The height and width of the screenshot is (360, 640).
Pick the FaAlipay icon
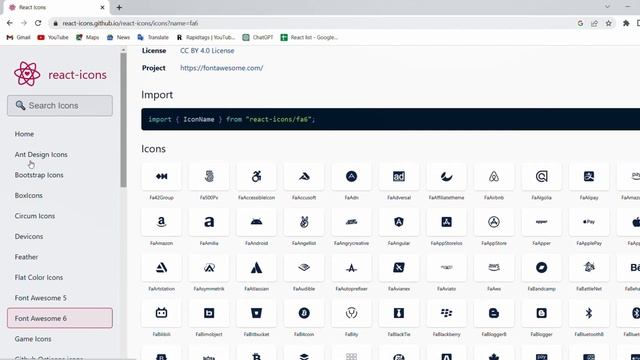[x=589, y=176]
